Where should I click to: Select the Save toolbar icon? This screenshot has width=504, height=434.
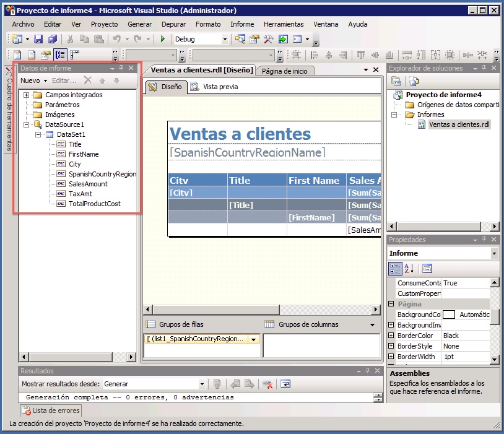[39, 38]
